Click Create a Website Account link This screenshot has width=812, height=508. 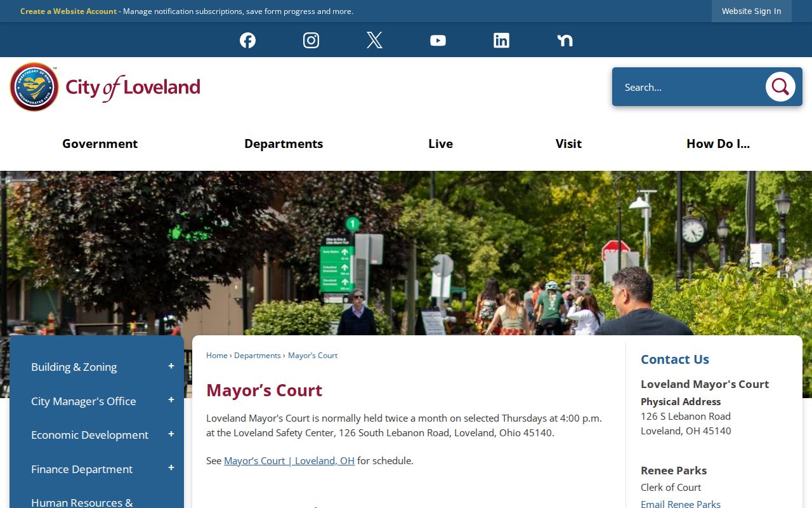[69, 11]
